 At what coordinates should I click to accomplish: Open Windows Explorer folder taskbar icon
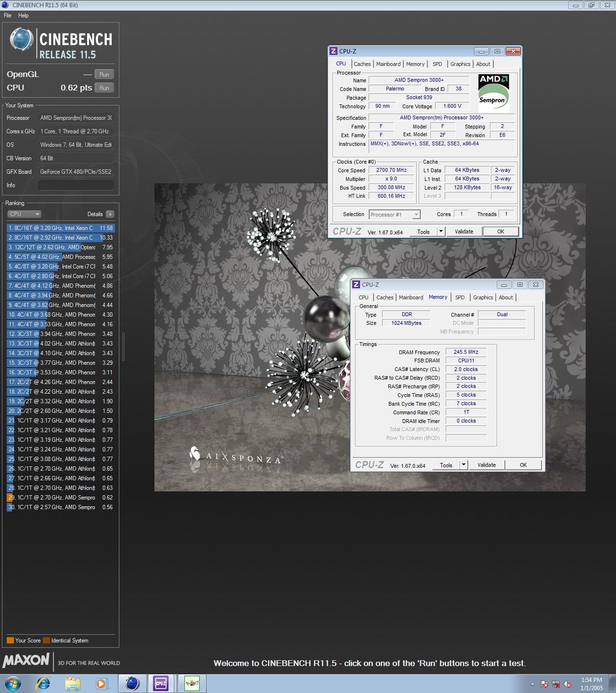[x=73, y=683]
